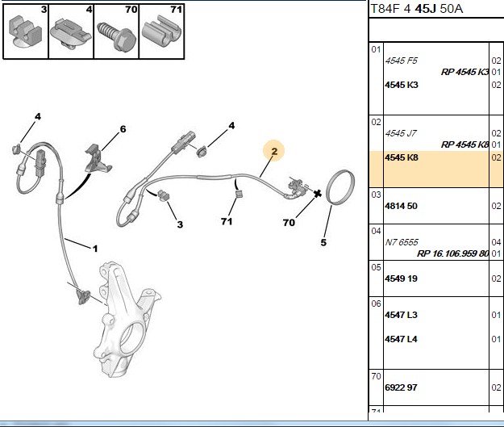The height and width of the screenshot is (427, 504).
Task: Open replacement link RP 4545 K3
Action: [464, 72]
